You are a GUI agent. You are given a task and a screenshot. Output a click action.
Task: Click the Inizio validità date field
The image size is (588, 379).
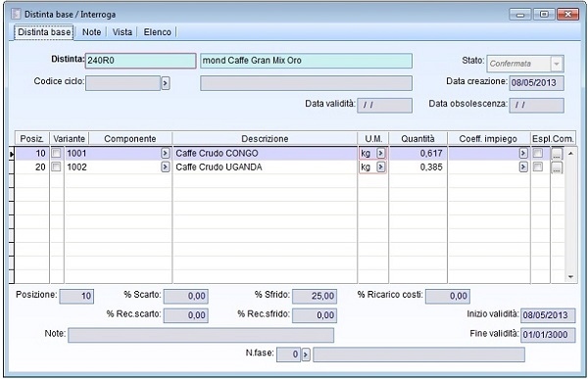click(x=548, y=315)
